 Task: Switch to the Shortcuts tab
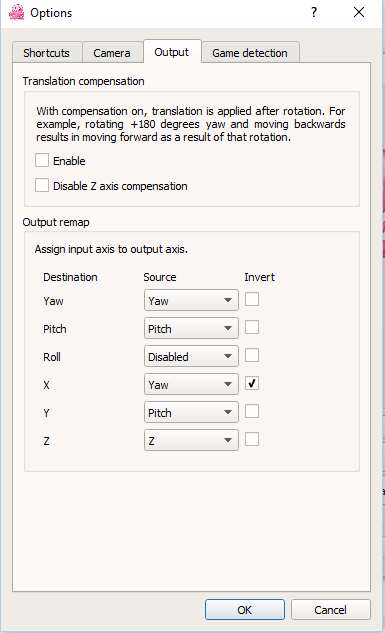click(x=47, y=52)
